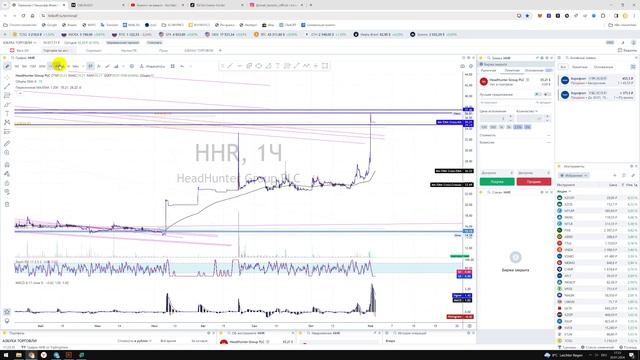Show all orders tab in Active orders panel

(x=563, y=67)
